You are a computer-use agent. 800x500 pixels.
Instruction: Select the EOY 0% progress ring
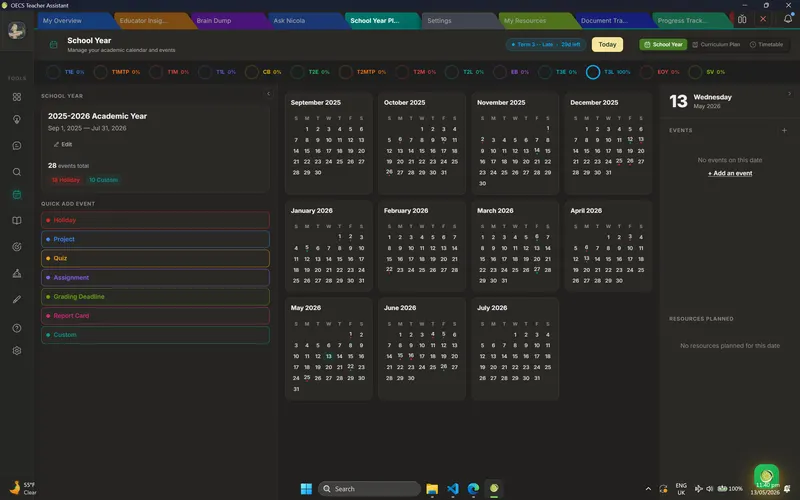pos(646,72)
